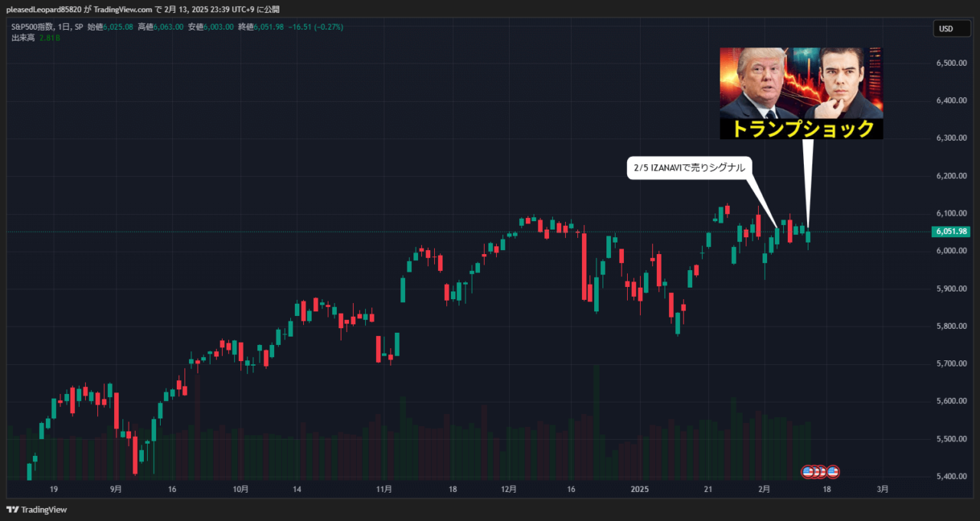The image size is (980, 521).
Task: Select the 3月 label on the date axis
Action: tap(882, 488)
